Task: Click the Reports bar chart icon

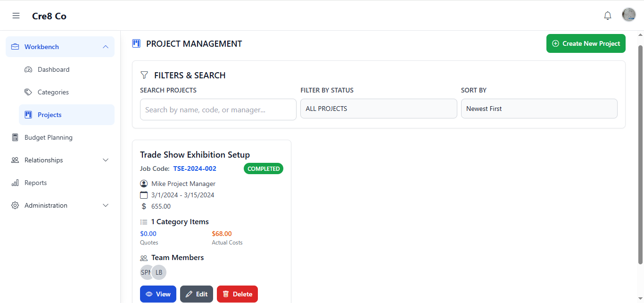Action: [x=15, y=183]
